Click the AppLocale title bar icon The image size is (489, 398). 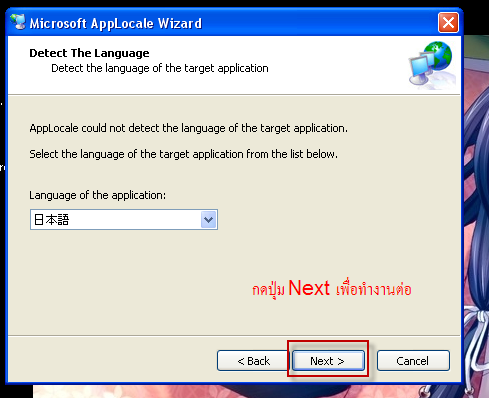click(x=18, y=22)
